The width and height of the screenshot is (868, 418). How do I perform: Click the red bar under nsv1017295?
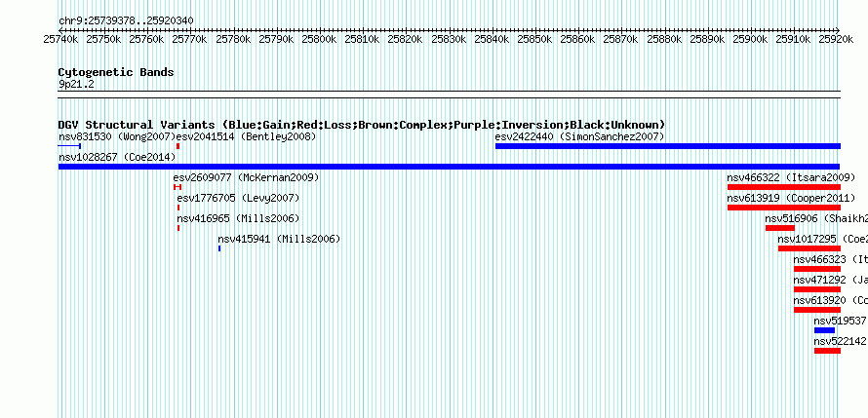[809, 248]
